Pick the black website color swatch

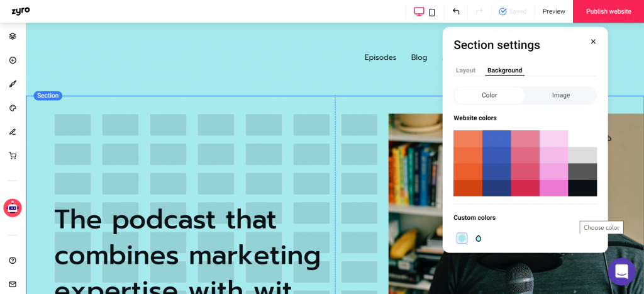click(582, 188)
